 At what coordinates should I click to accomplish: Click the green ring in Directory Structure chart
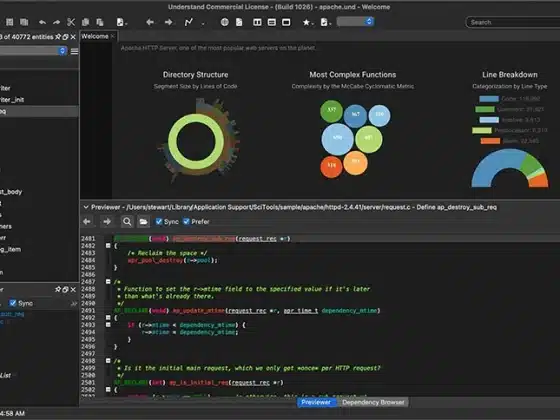click(x=196, y=119)
